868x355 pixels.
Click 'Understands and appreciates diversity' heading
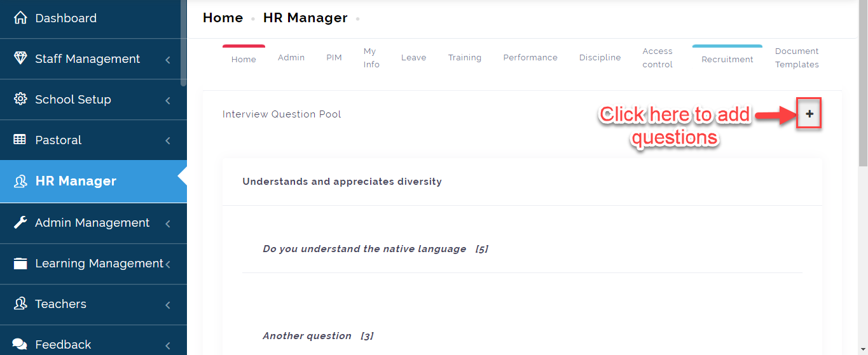(342, 182)
